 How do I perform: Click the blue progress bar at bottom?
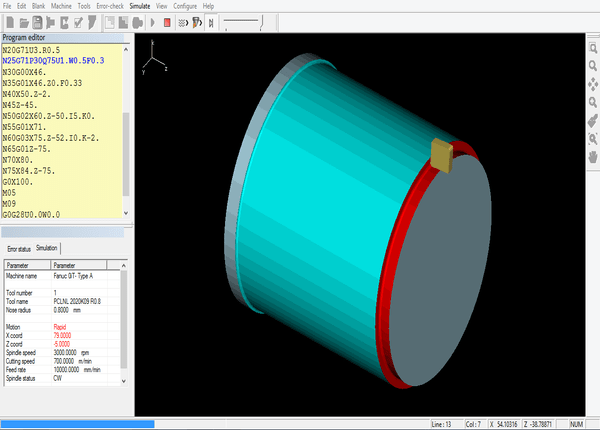point(78,424)
